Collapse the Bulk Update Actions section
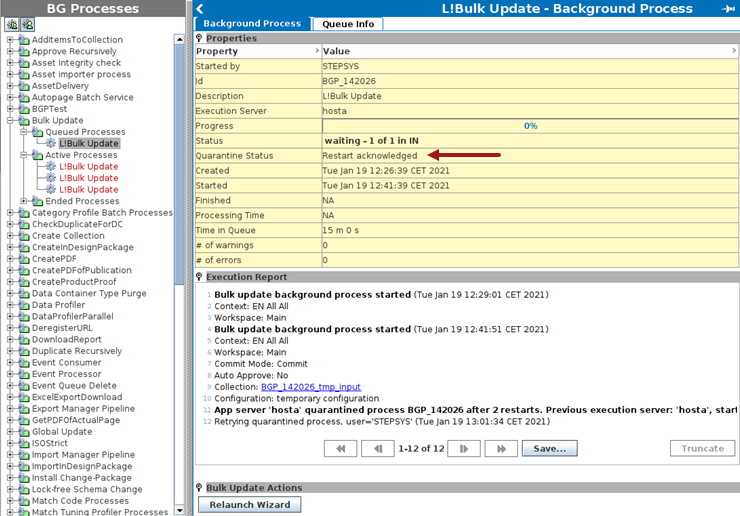This screenshot has height=516, width=740. [199, 488]
